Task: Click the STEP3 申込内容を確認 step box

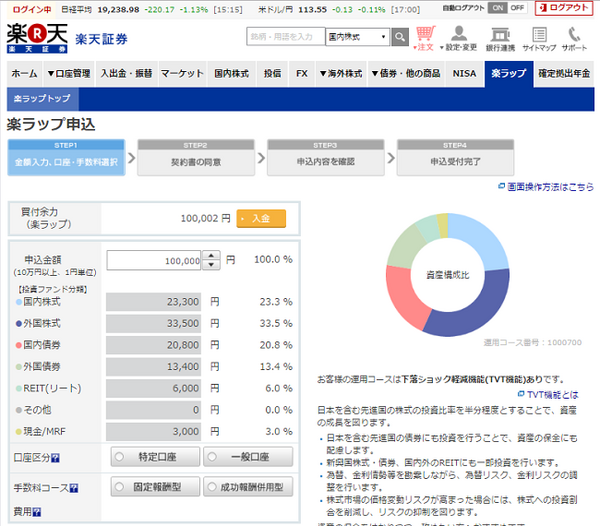Action: [x=326, y=157]
